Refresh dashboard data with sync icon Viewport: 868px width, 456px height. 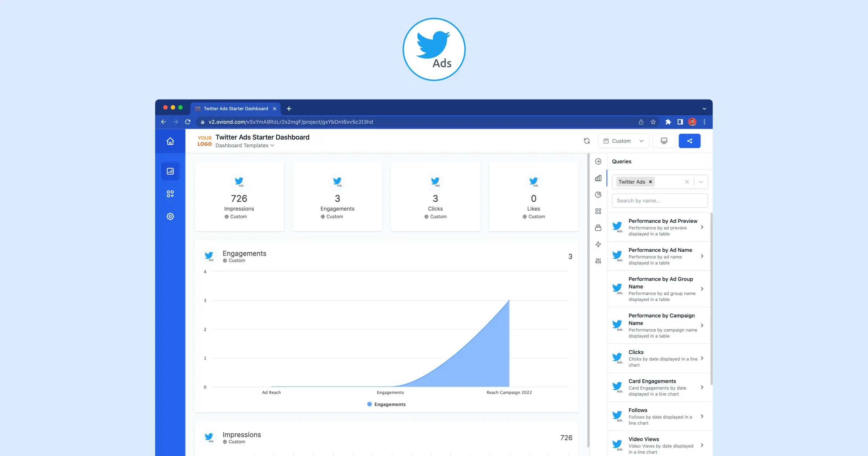click(x=587, y=141)
